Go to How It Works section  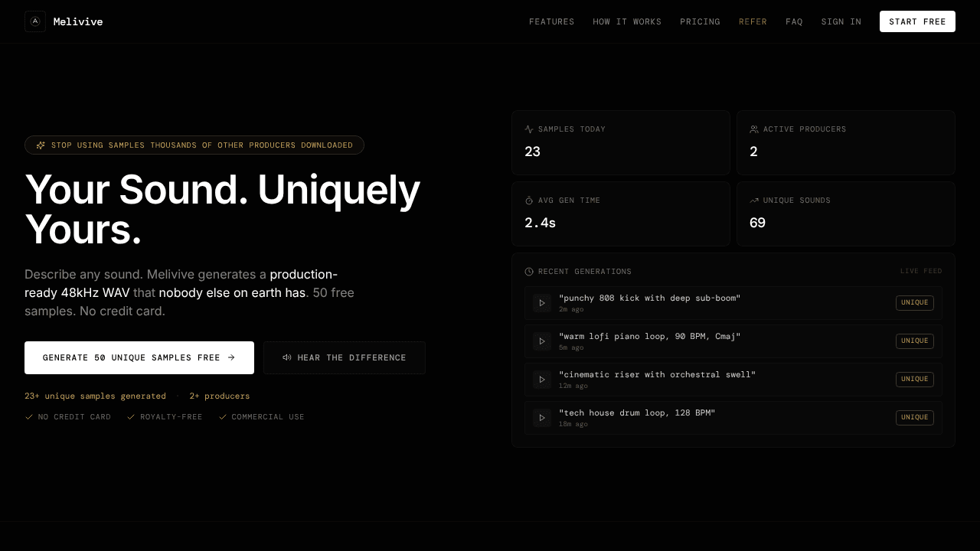pyautogui.click(x=627, y=21)
